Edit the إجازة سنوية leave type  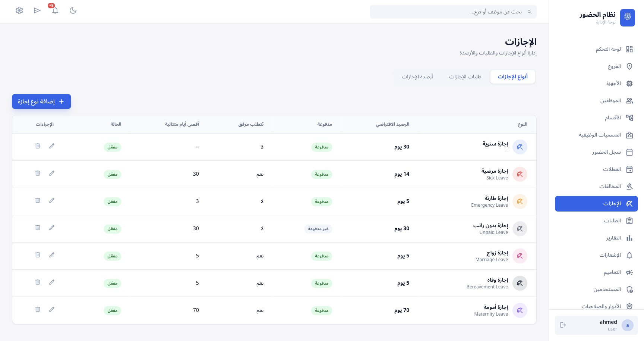[x=52, y=146]
